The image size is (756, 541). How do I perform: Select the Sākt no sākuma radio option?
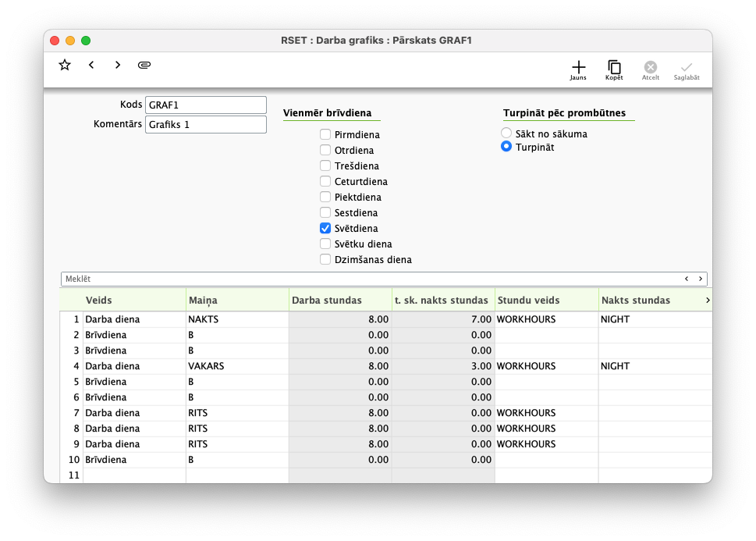click(x=506, y=133)
